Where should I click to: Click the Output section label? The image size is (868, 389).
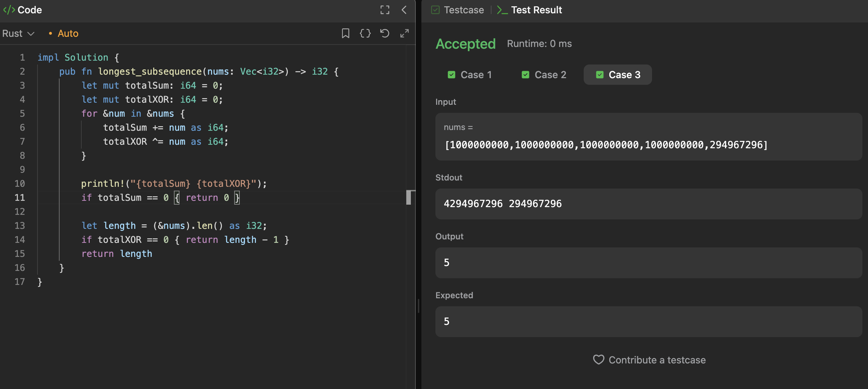click(x=449, y=237)
